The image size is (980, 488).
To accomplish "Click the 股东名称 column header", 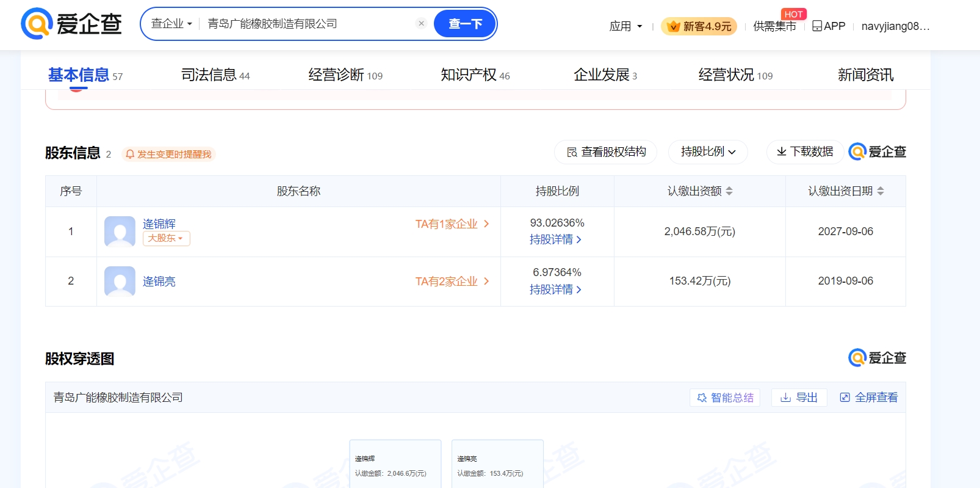I will tap(298, 191).
